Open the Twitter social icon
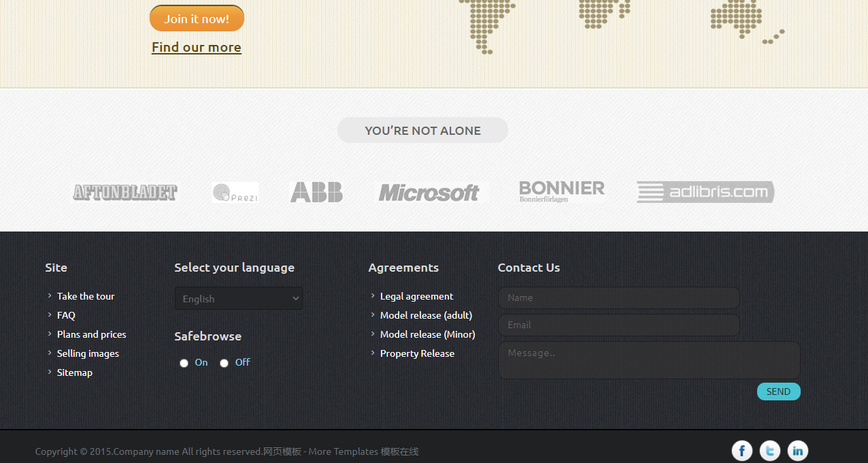Viewport: 868px width, 463px height. click(769, 451)
